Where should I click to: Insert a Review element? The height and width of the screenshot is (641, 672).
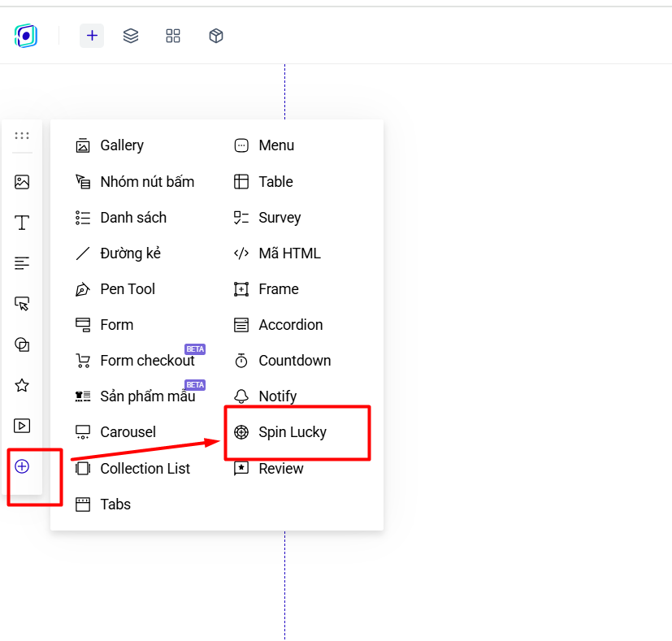268,468
